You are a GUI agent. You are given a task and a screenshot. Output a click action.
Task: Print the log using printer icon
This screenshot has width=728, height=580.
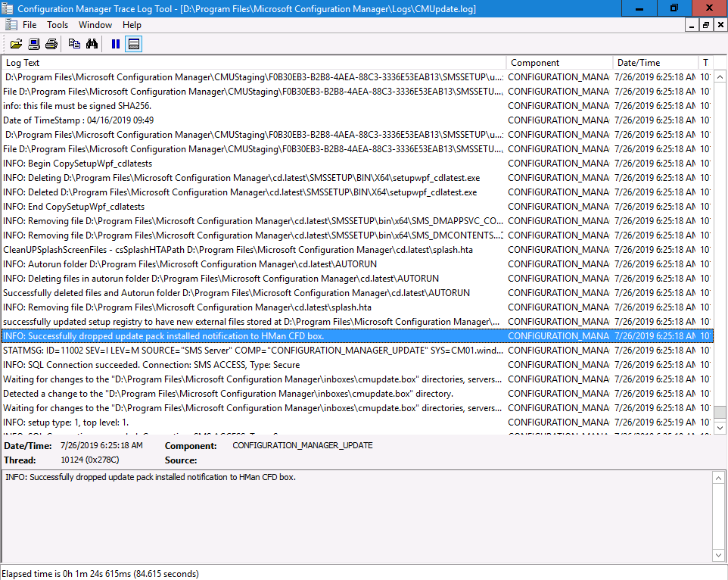51,44
